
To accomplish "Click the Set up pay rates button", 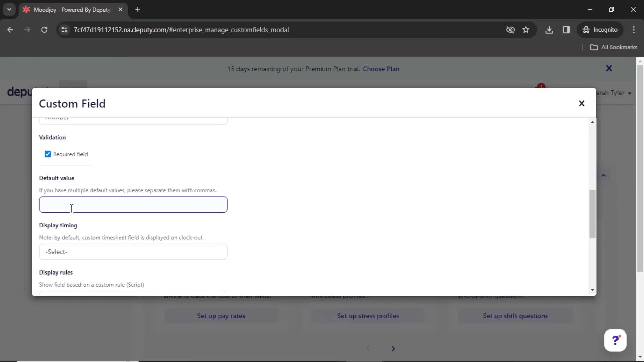I will coord(221,316).
